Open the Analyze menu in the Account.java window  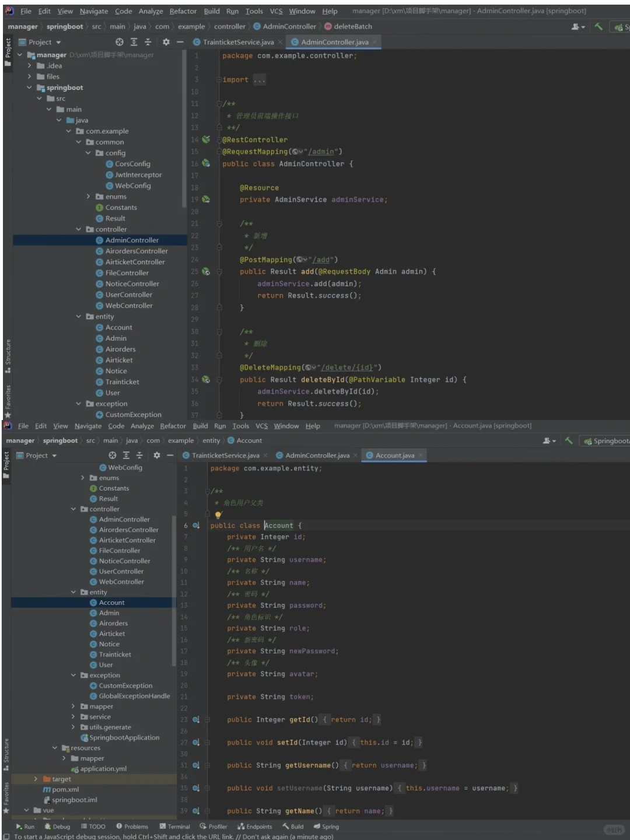coord(142,426)
